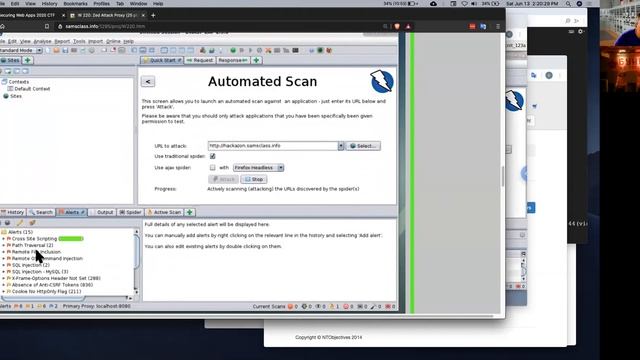Toggle the Use ajax spider checkbox
The image size is (640, 360).
pyautogui.click(x=212, y=167)
